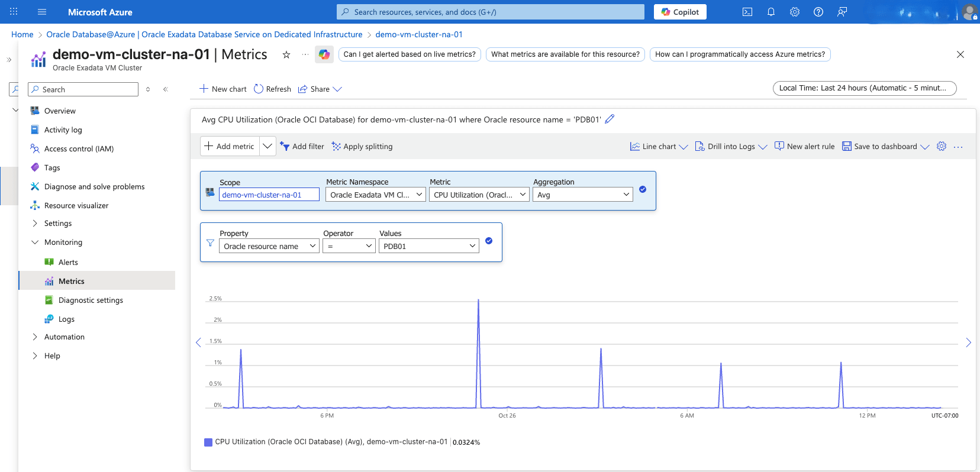Open the Save to dashboard dropdown
The width and height of the screenshot is (980, 472).
[x=885, y=146]
